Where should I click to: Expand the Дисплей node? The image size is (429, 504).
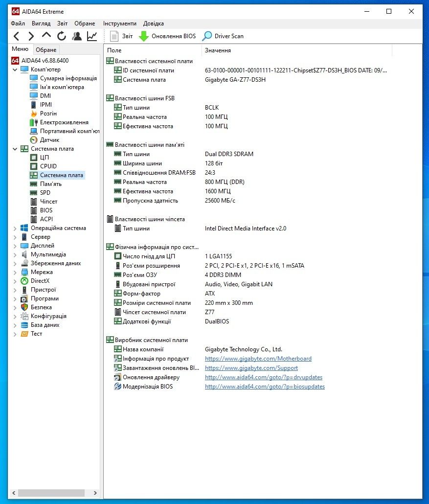[15, 246]
